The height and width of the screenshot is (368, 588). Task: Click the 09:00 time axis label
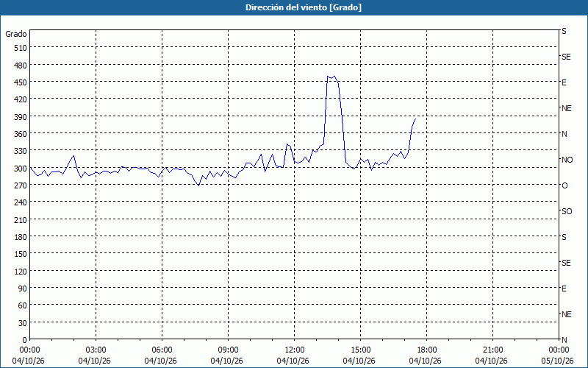pyautogui.click(x=228, y=350)
